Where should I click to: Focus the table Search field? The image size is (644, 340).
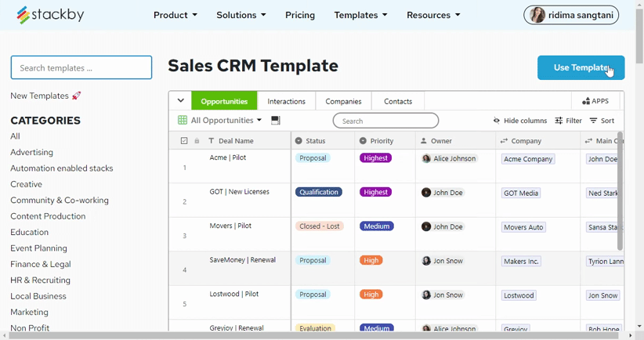[385, 121]
